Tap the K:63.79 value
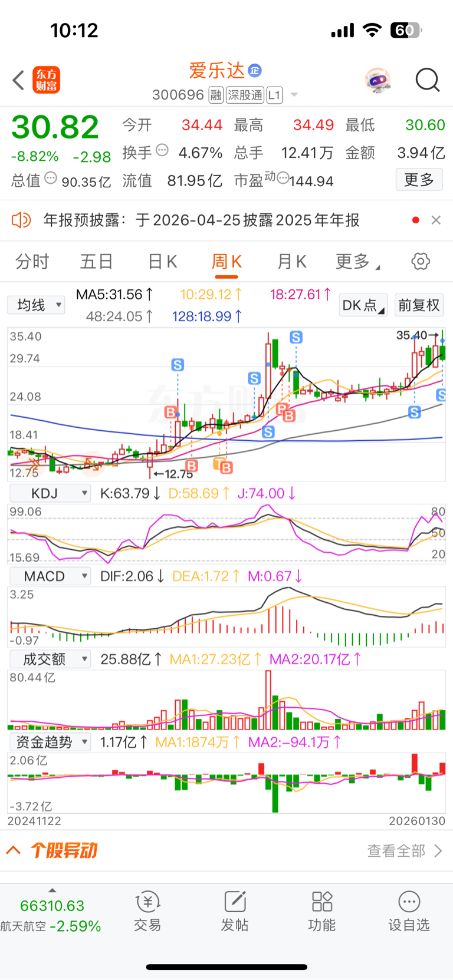The width and height of the screenshot is (453, 980). point(130,493)
